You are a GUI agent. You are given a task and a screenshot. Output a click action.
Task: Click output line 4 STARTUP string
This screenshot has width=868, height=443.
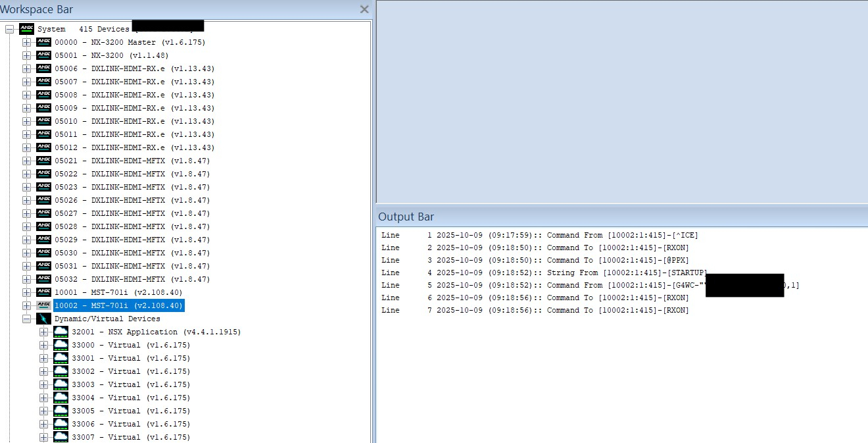click(x=544, y=273)
